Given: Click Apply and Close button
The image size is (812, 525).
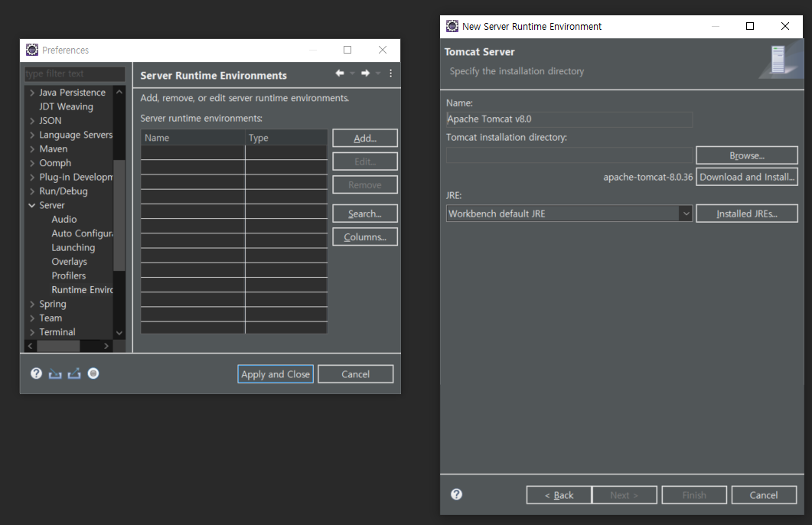Looking at the screenshot, I should pyautogui.click(x=276, y=373).
